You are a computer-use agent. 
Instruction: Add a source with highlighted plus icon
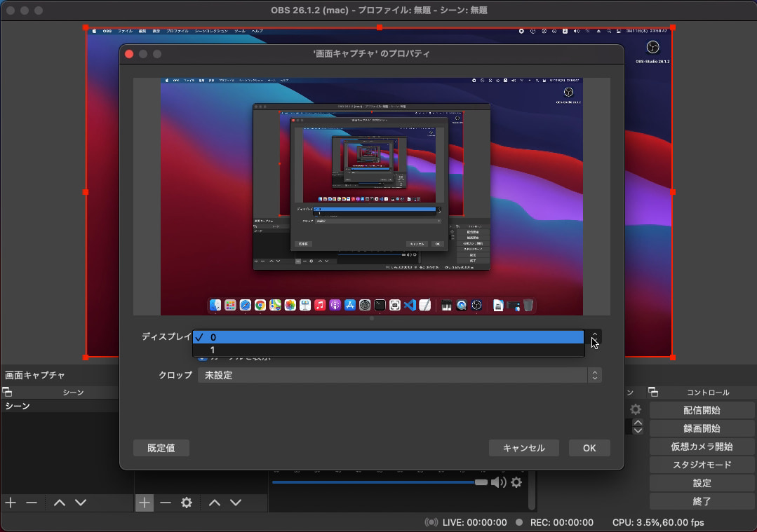[x=145, y=503]
